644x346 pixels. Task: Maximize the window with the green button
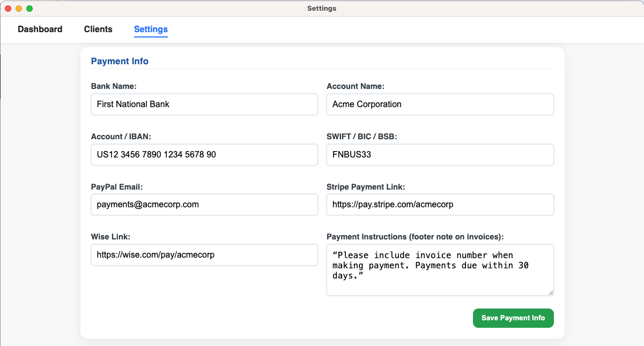click(x=29, y=9)
